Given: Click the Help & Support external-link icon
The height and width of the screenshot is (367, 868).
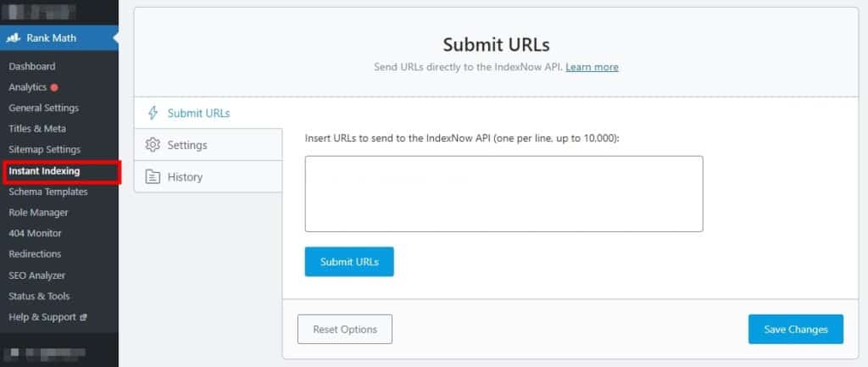Looking at the screenshot, I should pyautogui.click(x=84, y=318).
